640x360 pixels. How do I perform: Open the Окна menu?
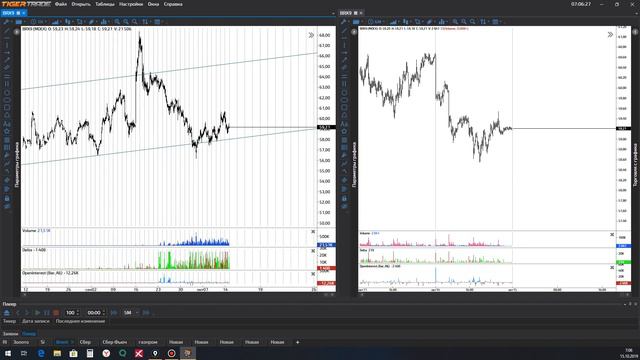click(153, 4)
